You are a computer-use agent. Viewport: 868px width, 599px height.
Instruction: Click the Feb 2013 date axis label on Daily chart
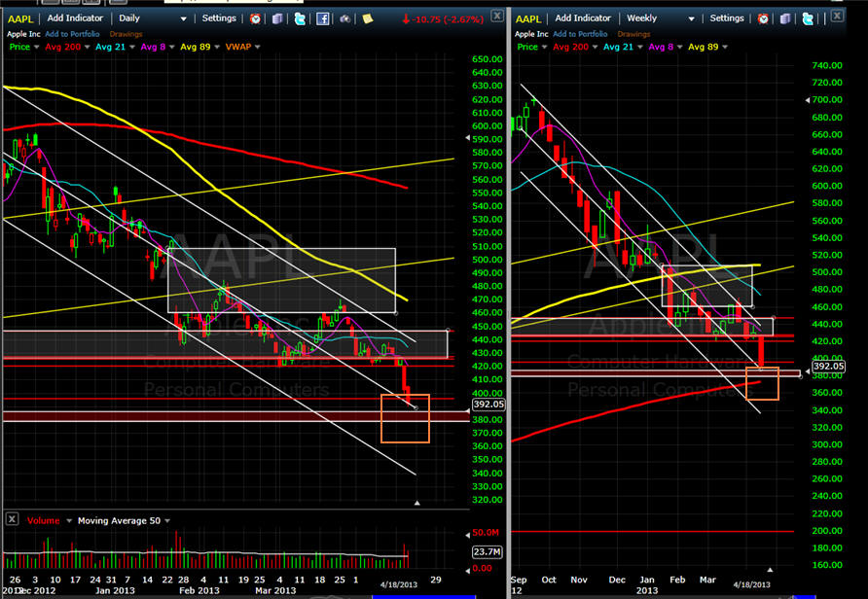[x=199, y=590]
